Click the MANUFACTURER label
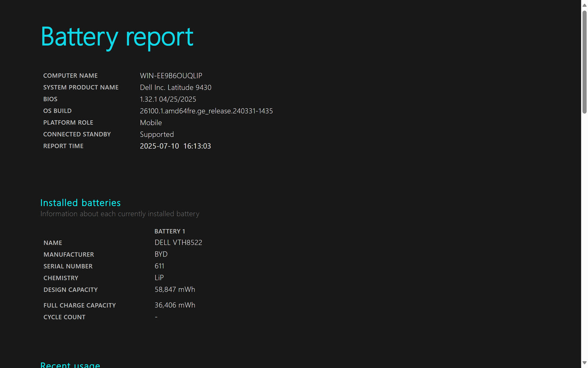Image resolution: width=588 pixels, height=368 pixels. click(x=69, y=255)
